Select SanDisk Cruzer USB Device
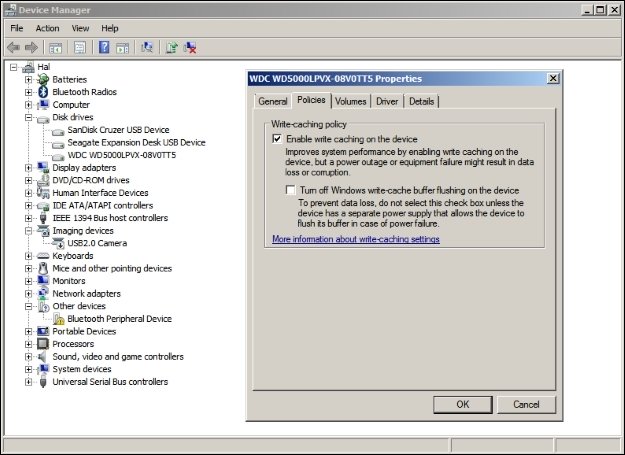This screenshot has width=625, height=455. point(118,130)
